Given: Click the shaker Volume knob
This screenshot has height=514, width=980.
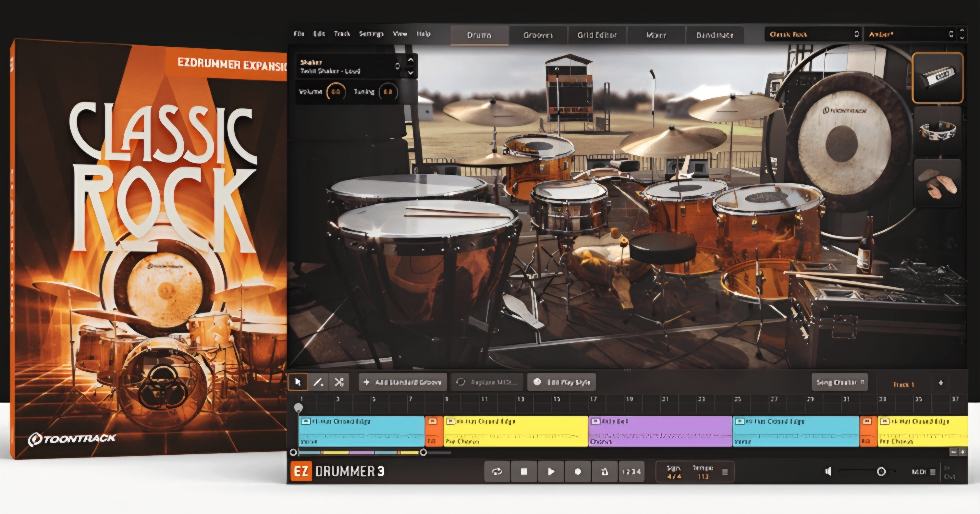Looking at the screenshot, I should click(336, 92).
